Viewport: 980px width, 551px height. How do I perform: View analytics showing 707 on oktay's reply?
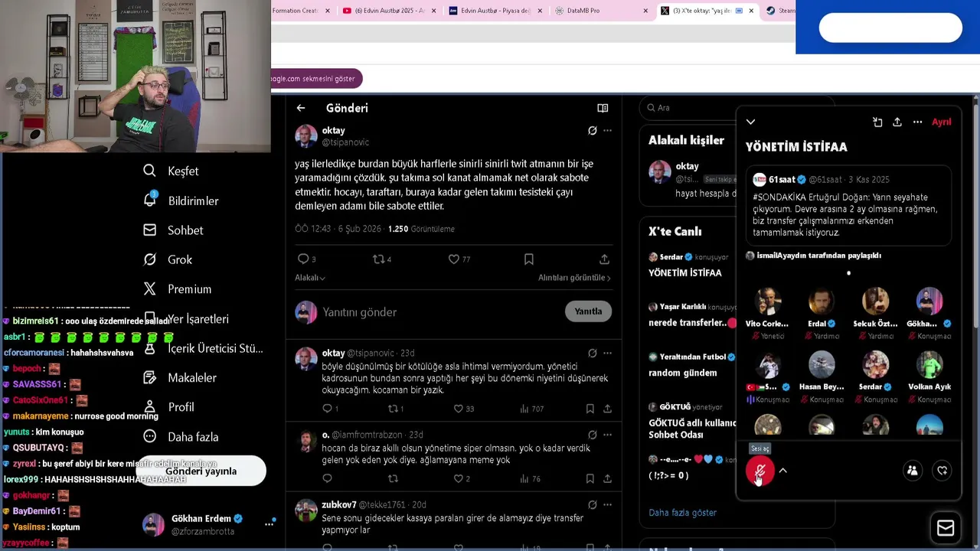pos(531,409)
